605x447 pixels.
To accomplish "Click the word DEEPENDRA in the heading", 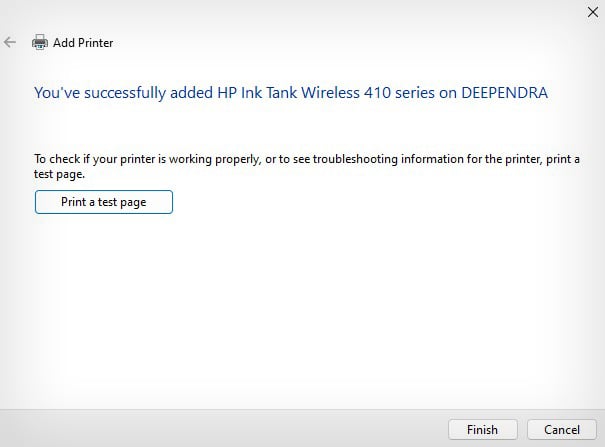I will (x=505, y=93).
